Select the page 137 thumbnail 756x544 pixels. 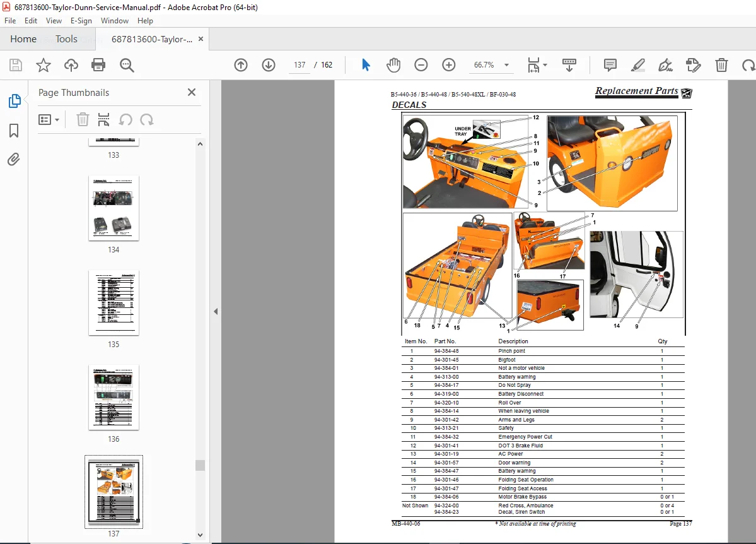[x=113, y=492]
